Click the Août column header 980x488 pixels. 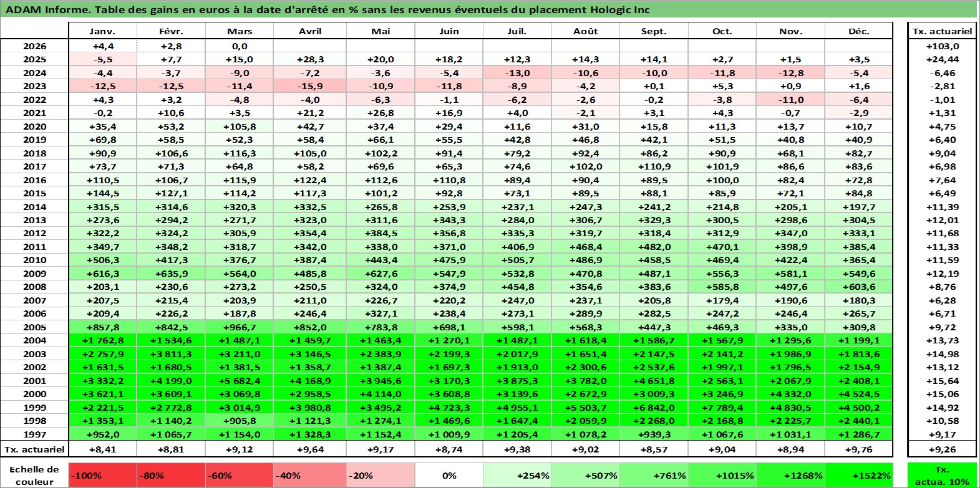[585, 31]
